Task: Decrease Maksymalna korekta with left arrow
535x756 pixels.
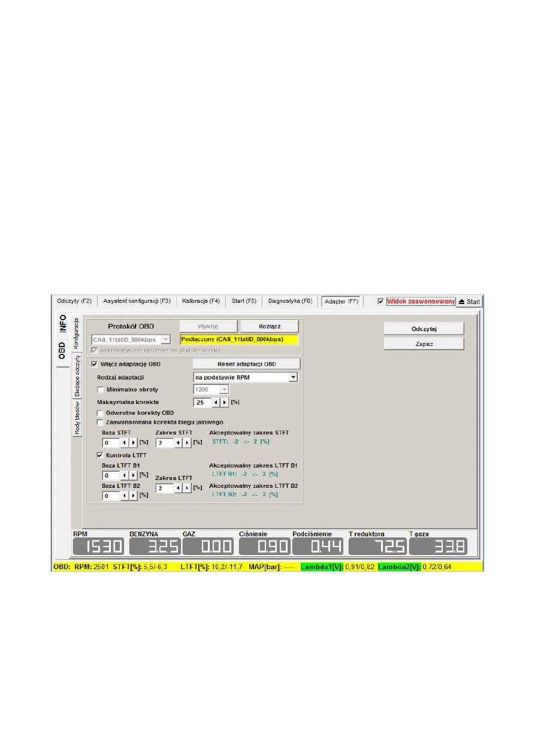Action: 216,402
